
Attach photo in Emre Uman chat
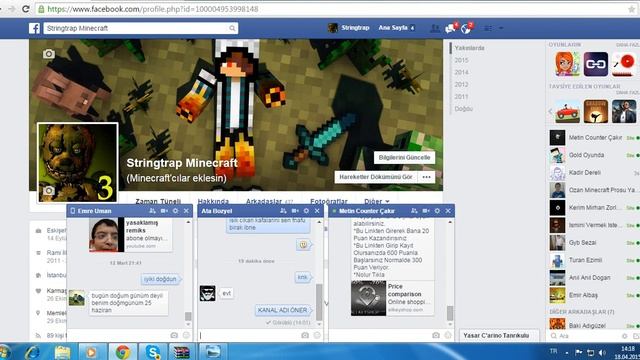[x=174, y=335]
